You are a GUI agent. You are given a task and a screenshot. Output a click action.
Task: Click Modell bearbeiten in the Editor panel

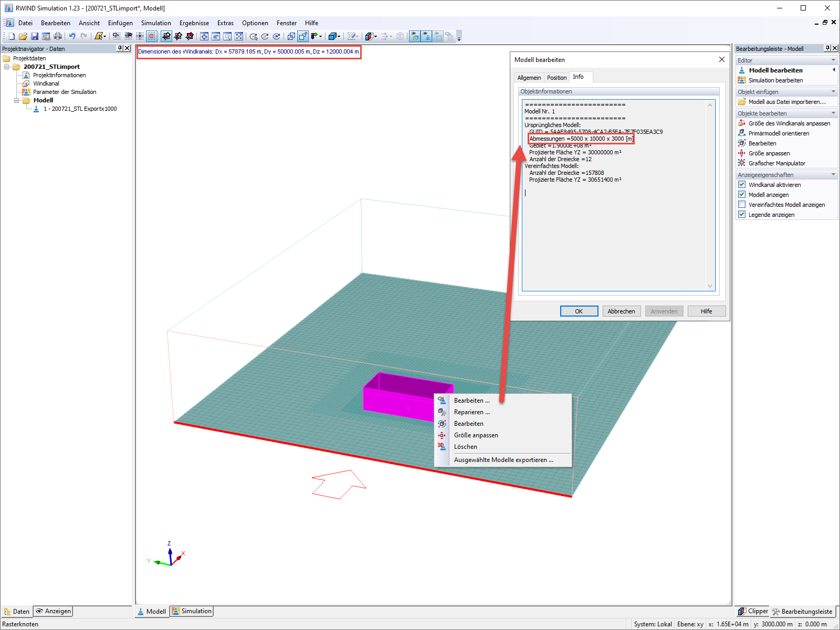[x=775, y=70]
